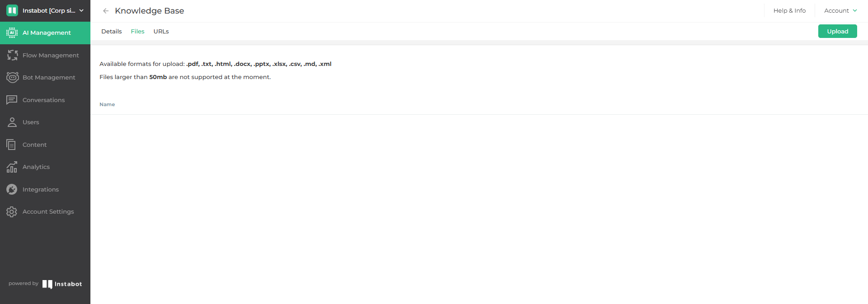Go back using the left arrow
Screen dimensions: 868x304
(106, 11)
